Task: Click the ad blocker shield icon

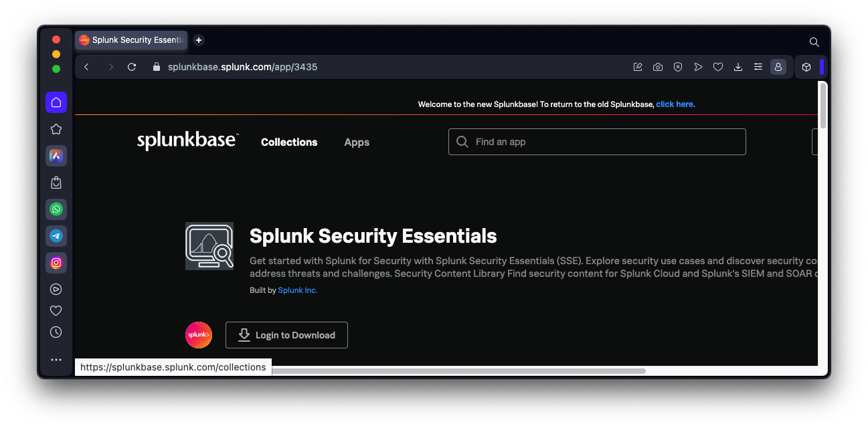Action: point(678,67)
